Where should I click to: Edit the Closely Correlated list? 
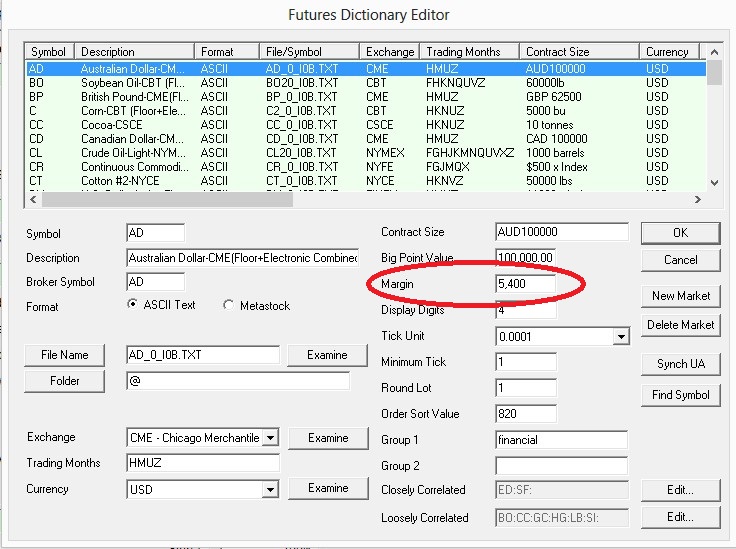pos(680,490)
